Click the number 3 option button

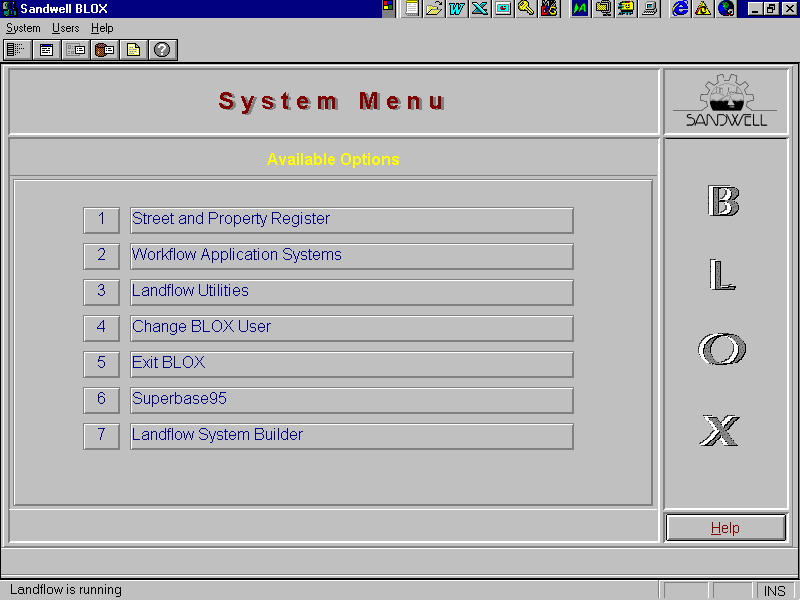click(x=102, y=292)
